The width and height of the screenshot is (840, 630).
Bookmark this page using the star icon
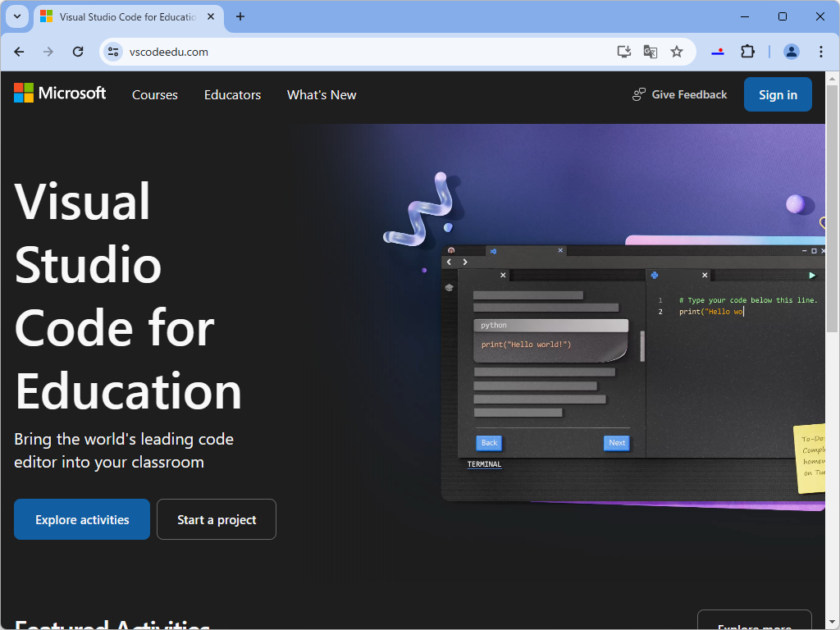(677, 51)
